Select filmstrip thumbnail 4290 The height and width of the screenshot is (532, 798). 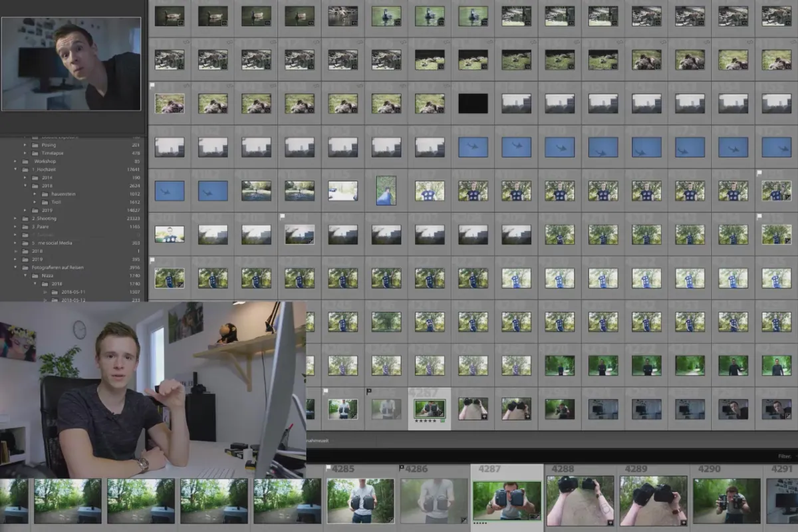tap(727, 501)
